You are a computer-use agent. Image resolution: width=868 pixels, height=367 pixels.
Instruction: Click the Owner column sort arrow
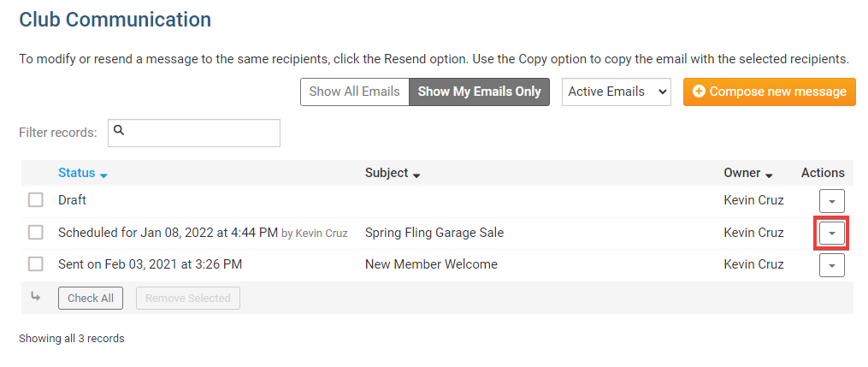point(769,175)
